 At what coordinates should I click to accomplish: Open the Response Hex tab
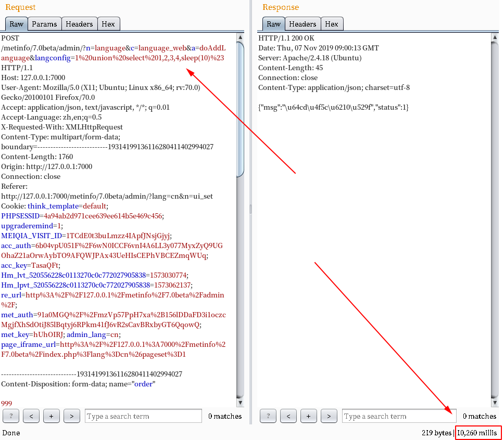point(332,24)
